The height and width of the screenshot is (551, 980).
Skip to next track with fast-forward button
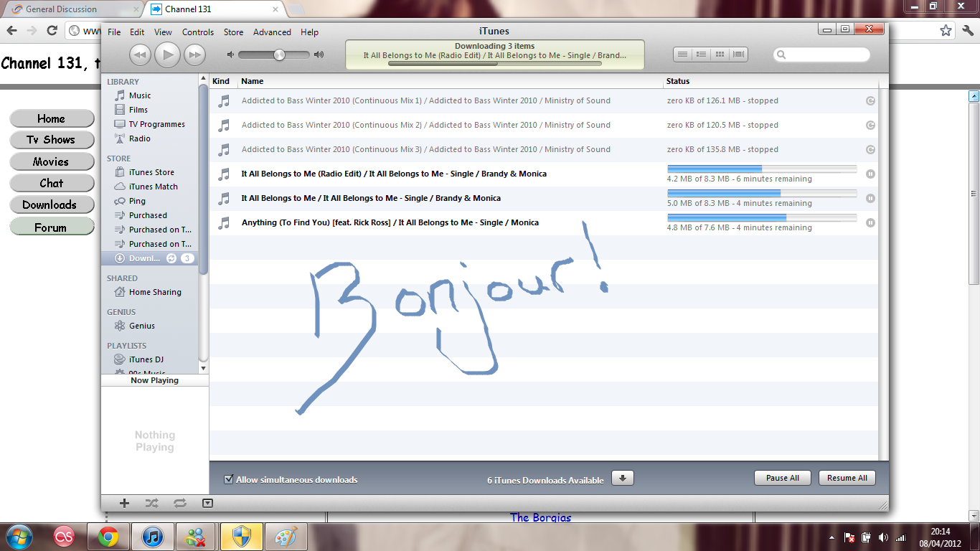pos(194,55)
